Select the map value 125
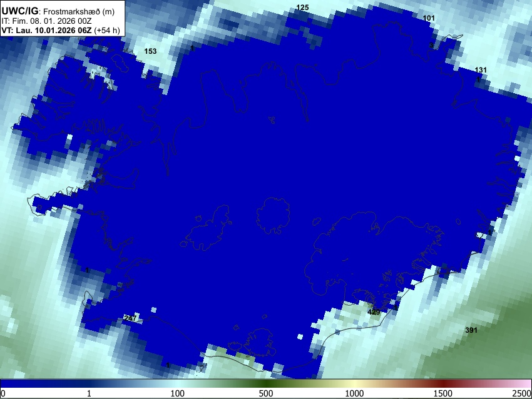Screen dimensions: 532x399 302,8
